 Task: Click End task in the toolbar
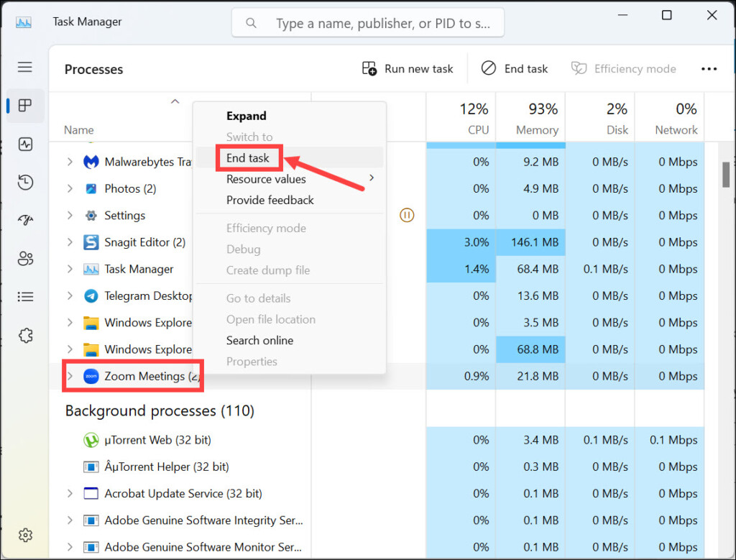[x=515, y=69]
